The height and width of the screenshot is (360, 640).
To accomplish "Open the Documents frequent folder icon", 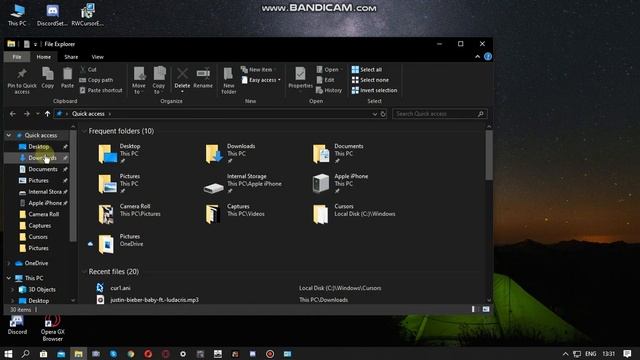I will coord(321,154).
